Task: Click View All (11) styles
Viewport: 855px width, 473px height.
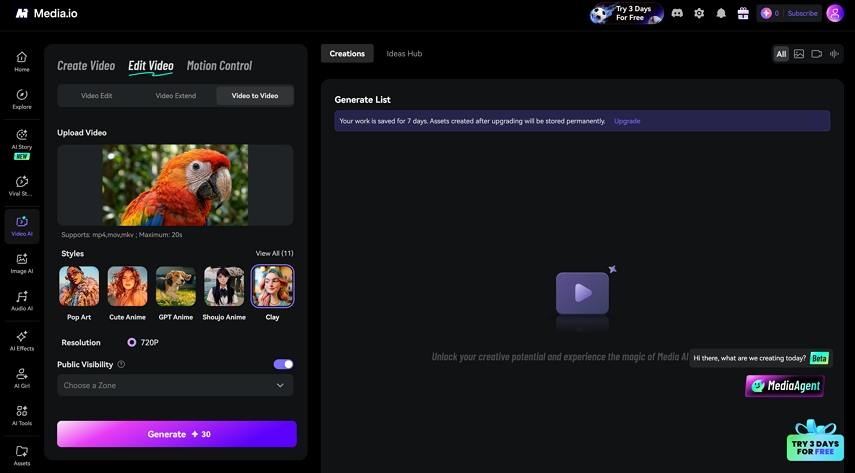Action: [274, 253]
